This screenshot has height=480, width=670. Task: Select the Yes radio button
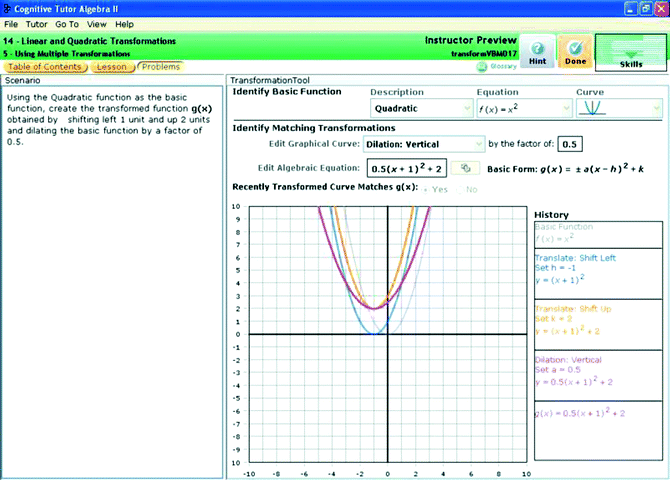pyautogui.click(x=425, y=190)
